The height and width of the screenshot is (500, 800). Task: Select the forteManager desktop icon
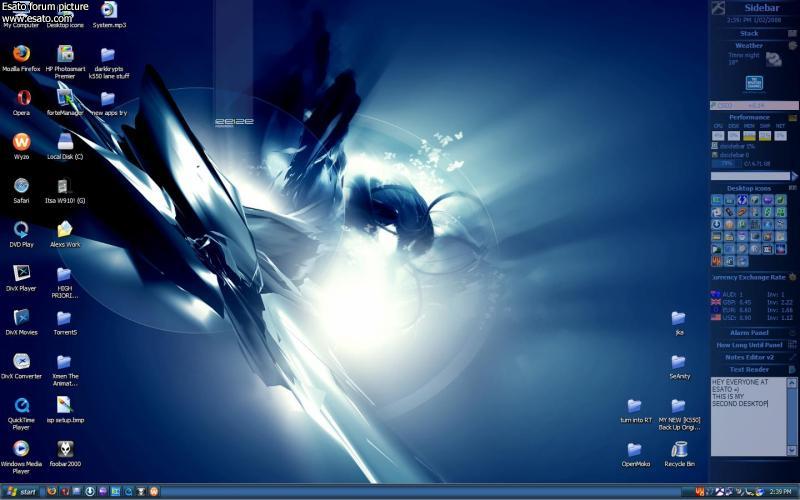(65, 103)
